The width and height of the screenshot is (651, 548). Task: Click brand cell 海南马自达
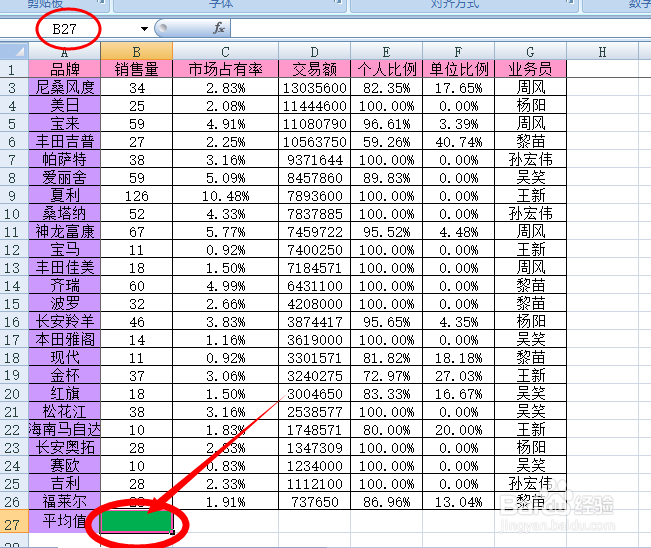[64, 430]
